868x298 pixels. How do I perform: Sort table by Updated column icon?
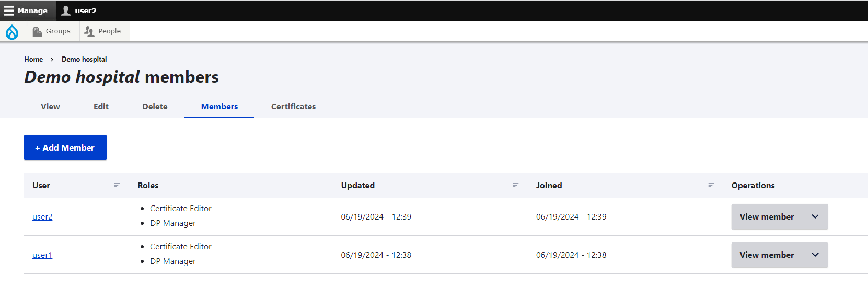[x=516, y=185]
